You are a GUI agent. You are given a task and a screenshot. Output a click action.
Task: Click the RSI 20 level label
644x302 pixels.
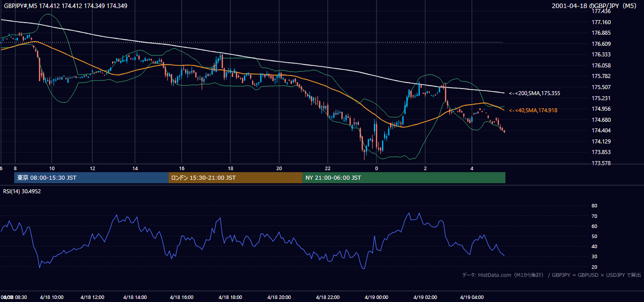(594, 267)
